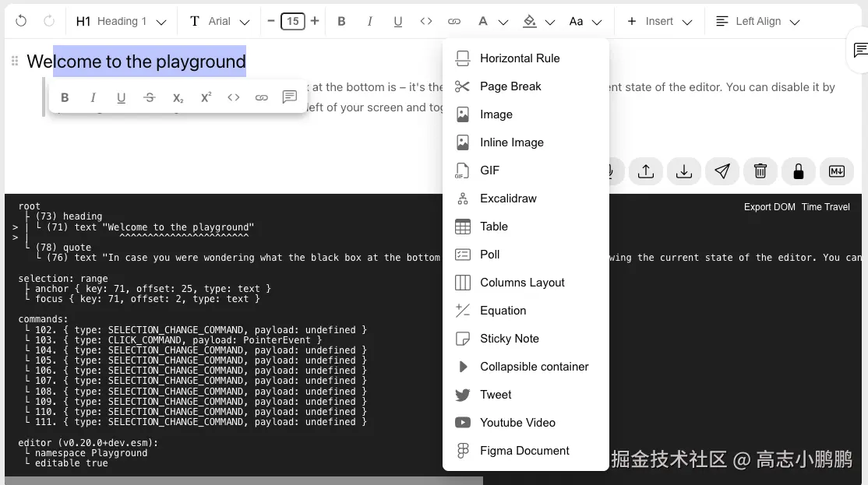
Task: Toggle inline code in the top toolbar
Action: 425,21
